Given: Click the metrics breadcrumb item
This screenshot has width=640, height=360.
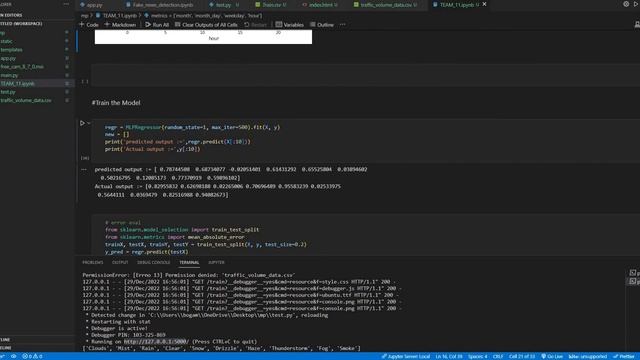Looking at the screenshot, I should tap(203, 16).
